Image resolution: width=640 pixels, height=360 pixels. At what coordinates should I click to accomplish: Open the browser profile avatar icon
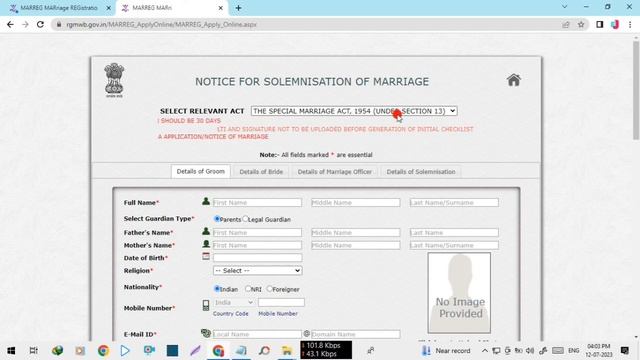click(615, 24)
